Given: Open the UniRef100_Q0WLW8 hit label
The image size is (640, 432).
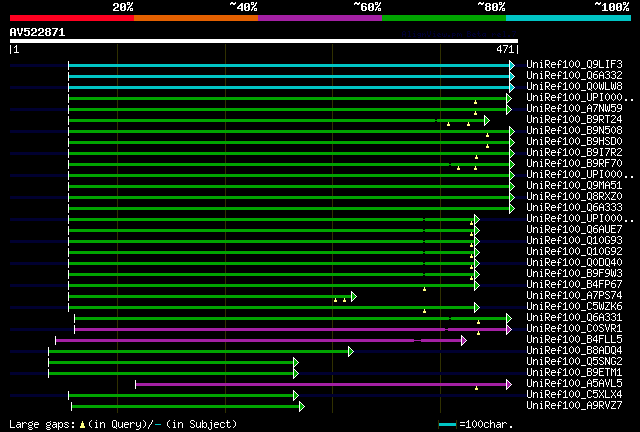Looking at the screenshot, I should coord(574,87).
